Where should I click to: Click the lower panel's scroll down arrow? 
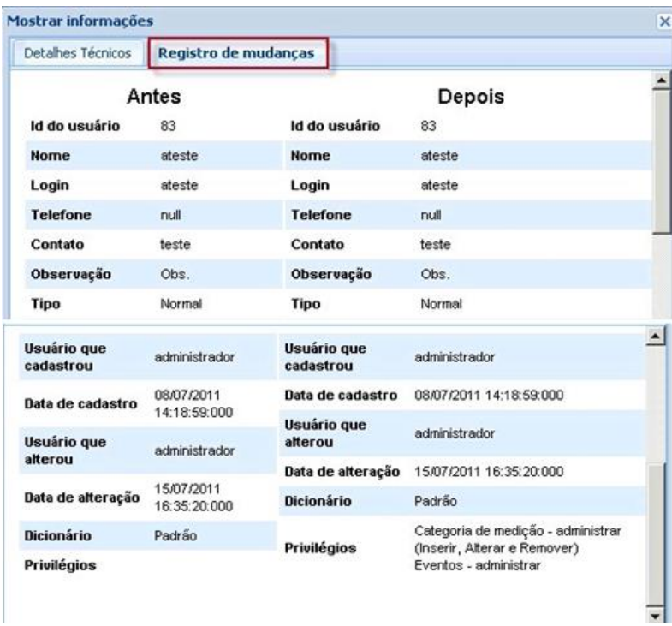660,616
